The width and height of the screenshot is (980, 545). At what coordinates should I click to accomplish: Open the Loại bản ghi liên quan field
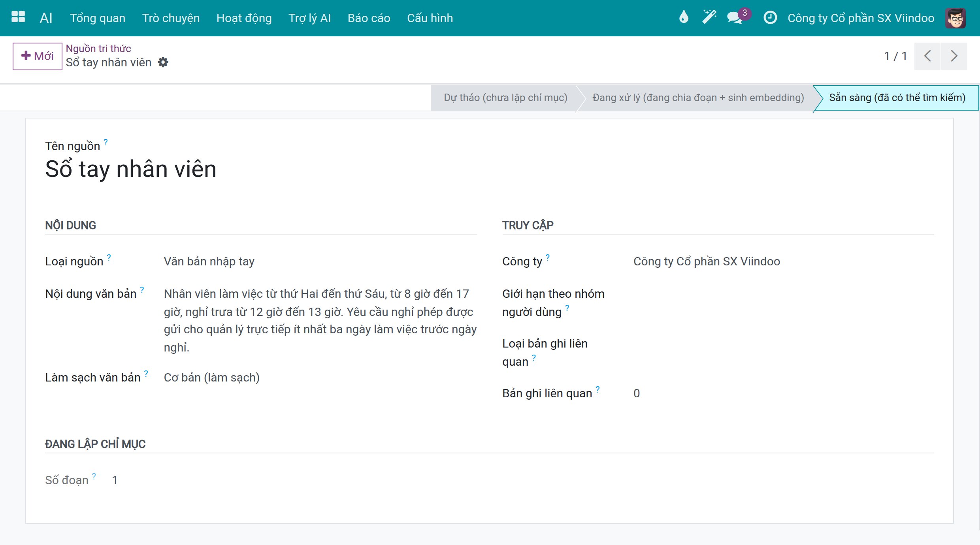coord(783,352)
